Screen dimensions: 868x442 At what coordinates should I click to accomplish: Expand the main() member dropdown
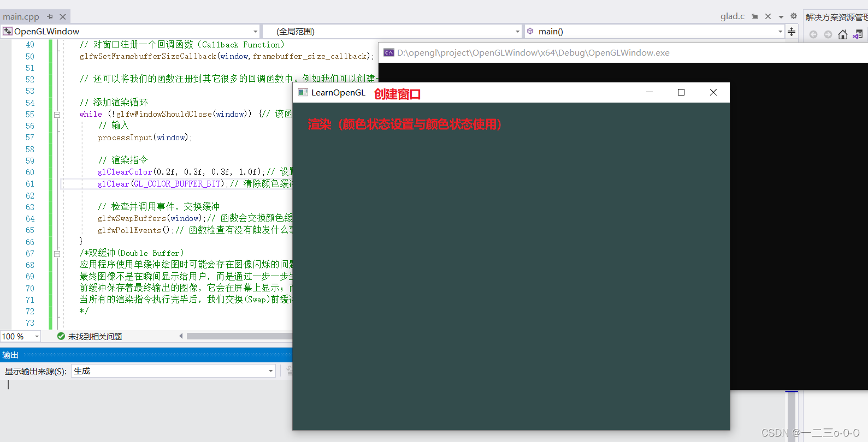pyautogui.click(x=780, y=32)
